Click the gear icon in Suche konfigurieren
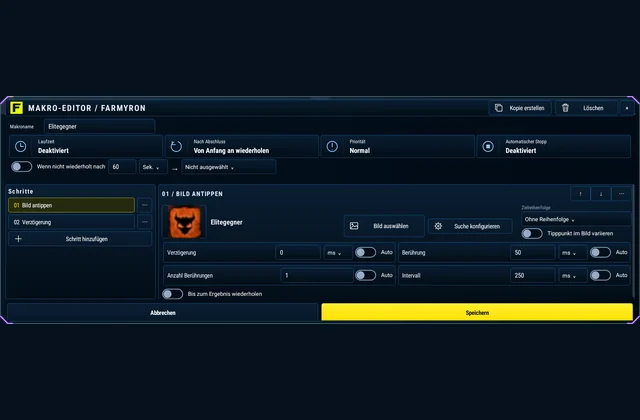The image size is (640, 420). point(438,226)
